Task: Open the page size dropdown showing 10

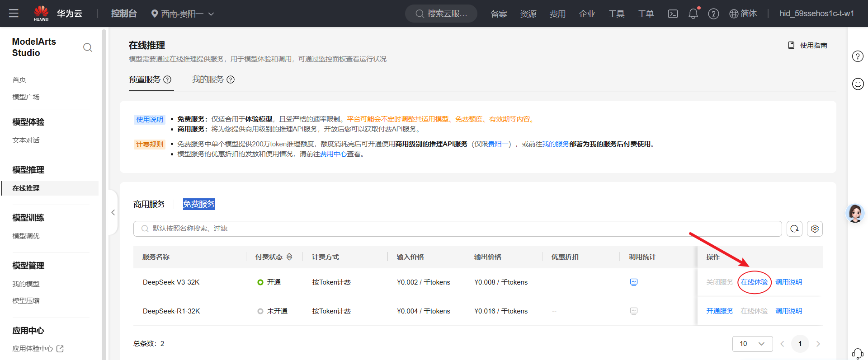Action: coord(752,344)
